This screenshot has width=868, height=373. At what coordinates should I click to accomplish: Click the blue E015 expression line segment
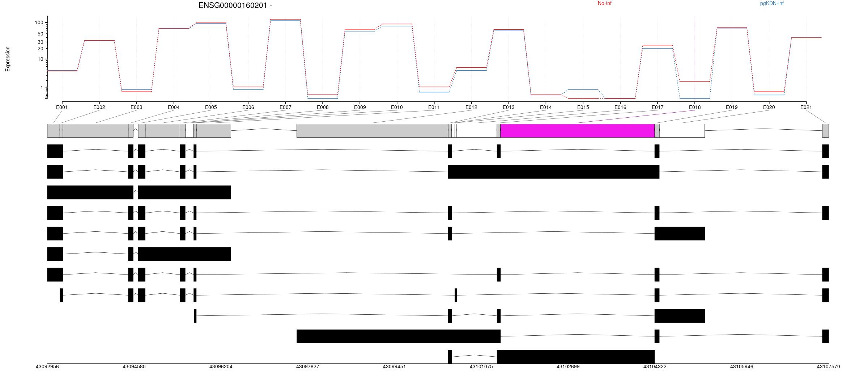[583, 89]
